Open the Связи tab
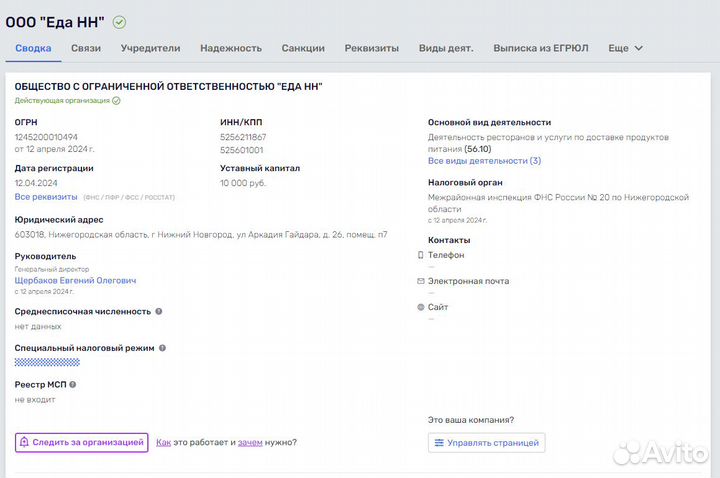Image resolution: width=720 pixels, height=478 pixels. tap(86, 48)
